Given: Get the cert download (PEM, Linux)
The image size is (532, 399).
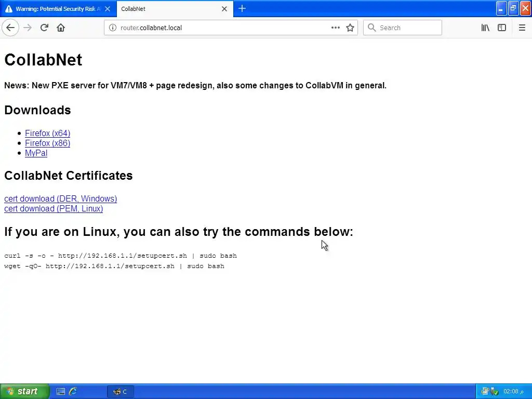Looking at the screenshot, I should (54, 208).
